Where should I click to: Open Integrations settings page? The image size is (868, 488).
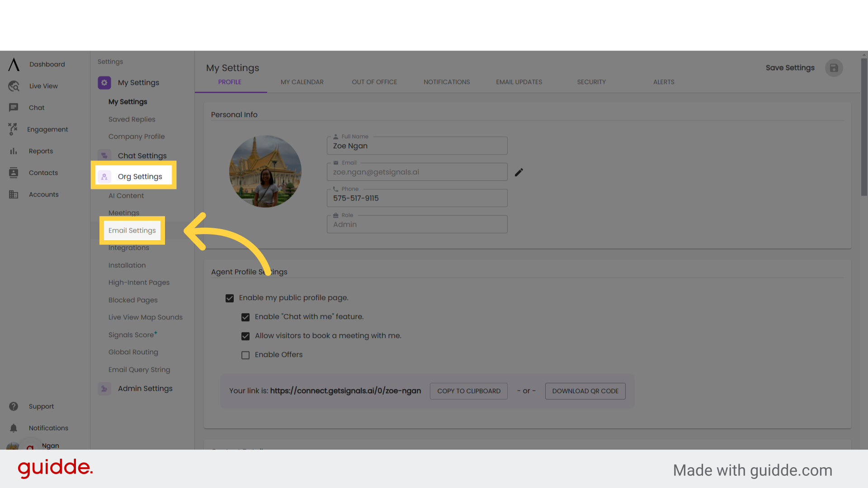pyautogui.click(x=129, y=248)
